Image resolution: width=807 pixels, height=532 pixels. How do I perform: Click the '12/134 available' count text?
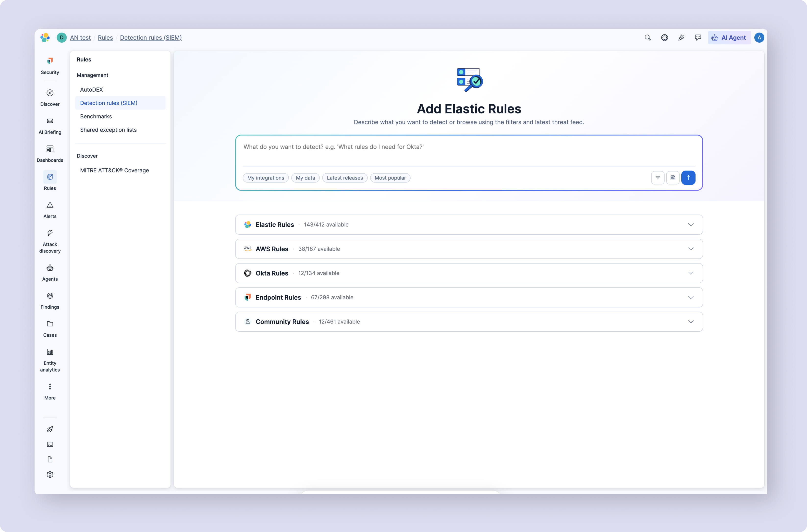click(x=318, y=273)
